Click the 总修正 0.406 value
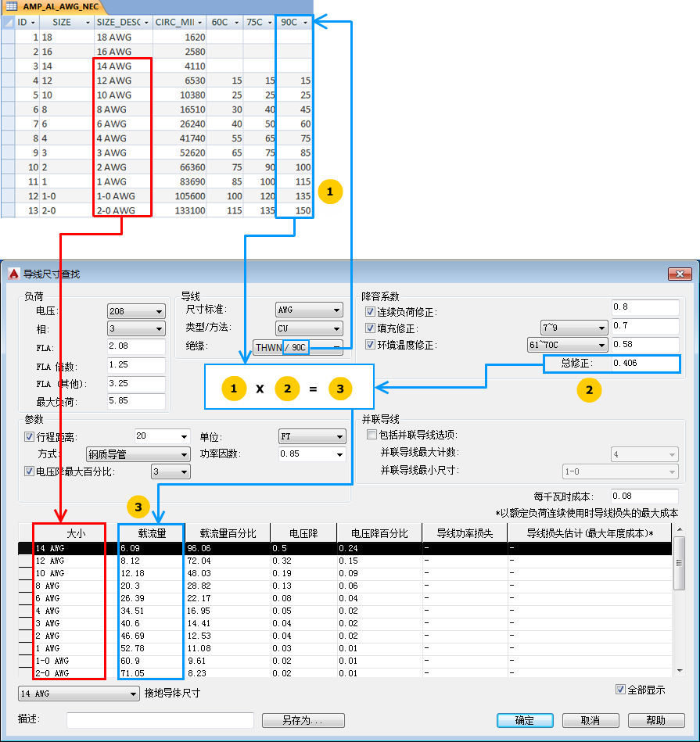The image size is (700, 742). [645, 364]
